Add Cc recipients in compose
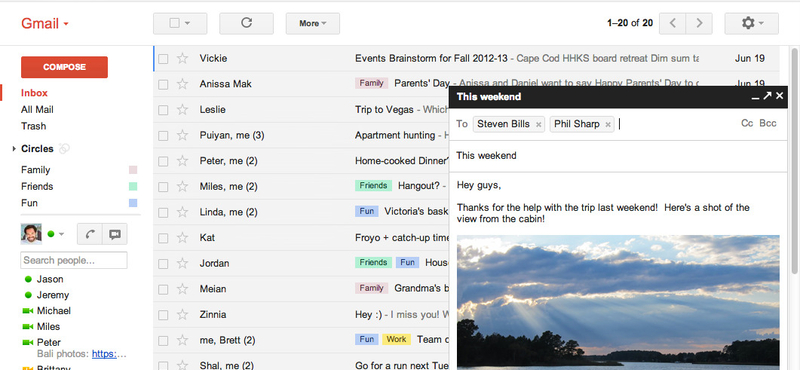 tap(747, 124)
